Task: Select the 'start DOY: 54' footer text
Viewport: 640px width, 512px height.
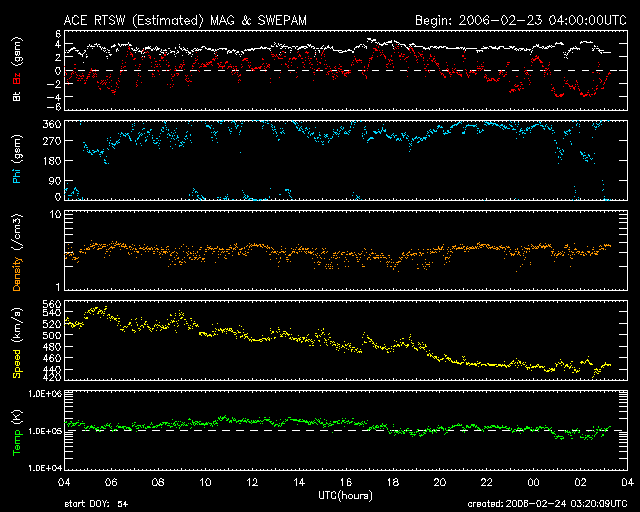Action: tap(96, 504)
